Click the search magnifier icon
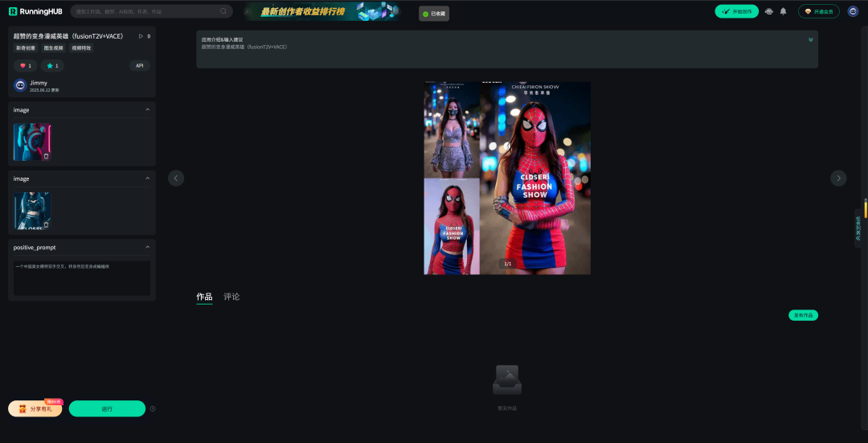 click(223, 11)
